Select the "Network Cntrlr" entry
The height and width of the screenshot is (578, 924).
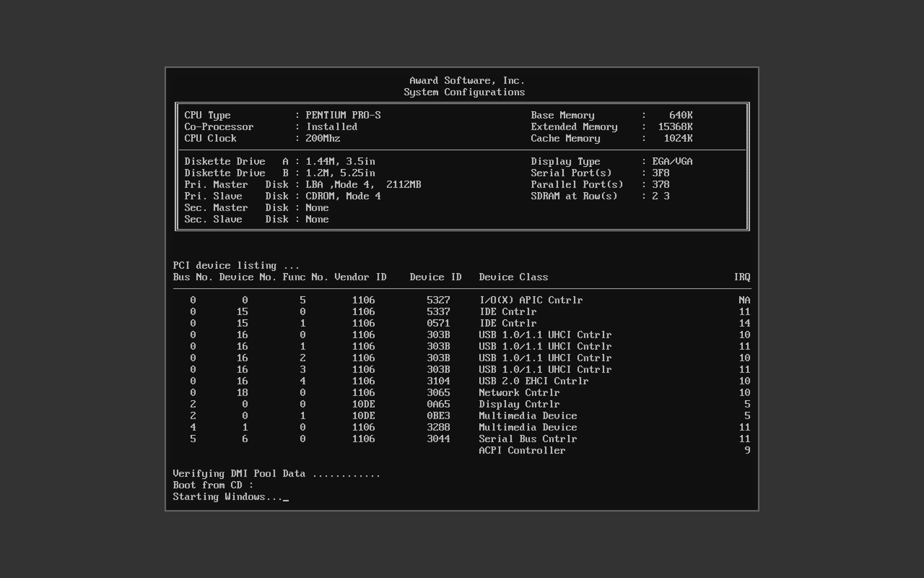pyautogui.click(x=519, y=393)
